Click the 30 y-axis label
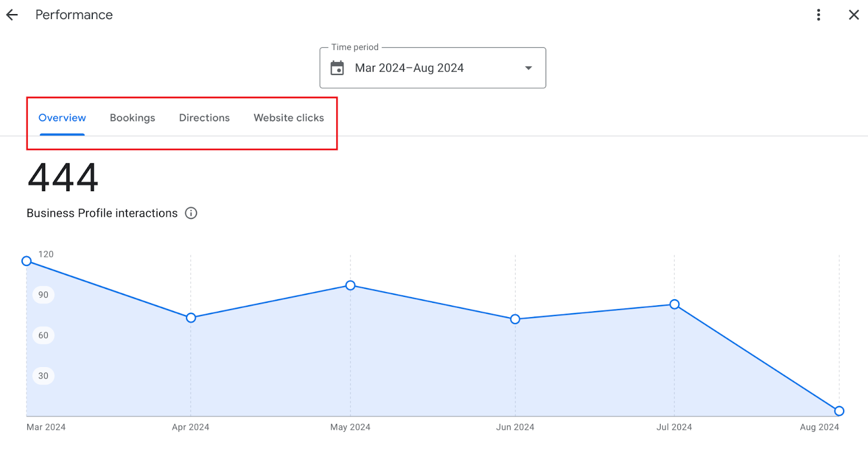 point(43,376)
